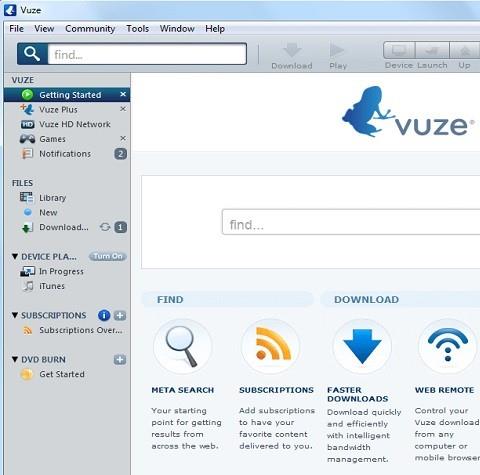The image size is (480, 475).
Task: Select New under Files
Action: pyautogui.click(x=48, y=212)
